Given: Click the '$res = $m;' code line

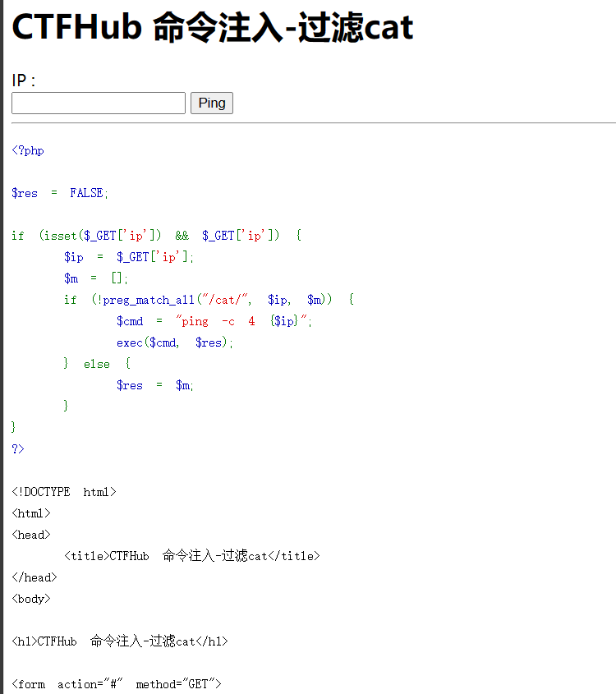Looking at the screenshot, I should coord(155,385).
